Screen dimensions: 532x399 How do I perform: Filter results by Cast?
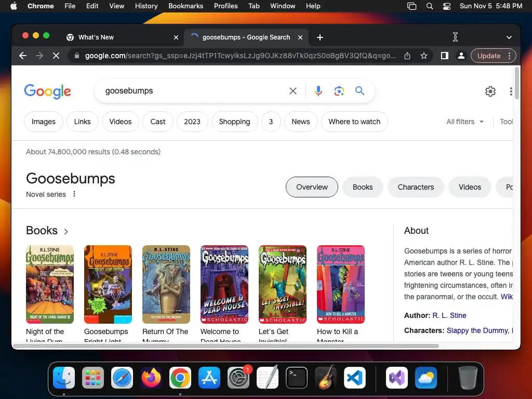click(158, 122)
